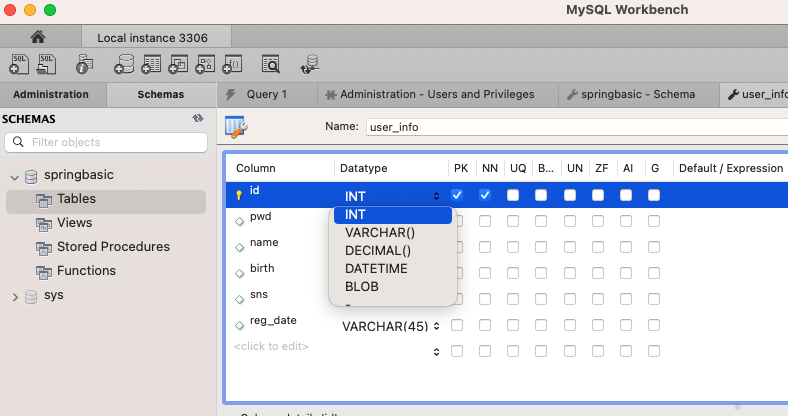Click the search magnifier in Filter objects
Screen dimensions: 788x416
coord(18,142)
